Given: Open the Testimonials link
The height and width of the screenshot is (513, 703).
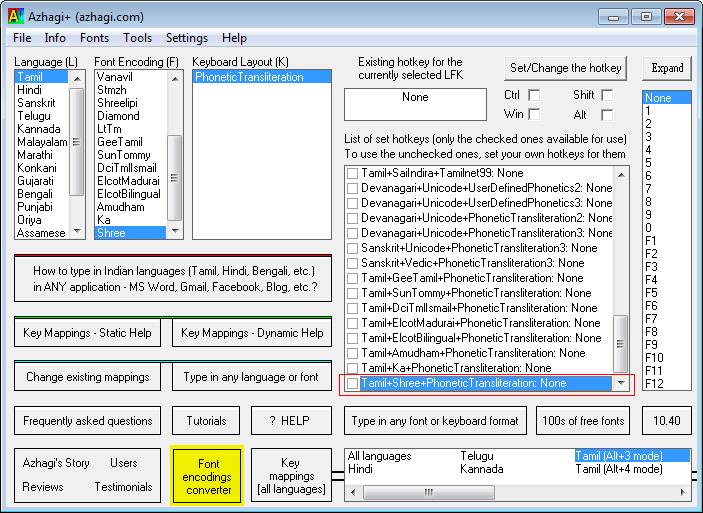Looking at the screenshot, I should click(x=123, y=487).
